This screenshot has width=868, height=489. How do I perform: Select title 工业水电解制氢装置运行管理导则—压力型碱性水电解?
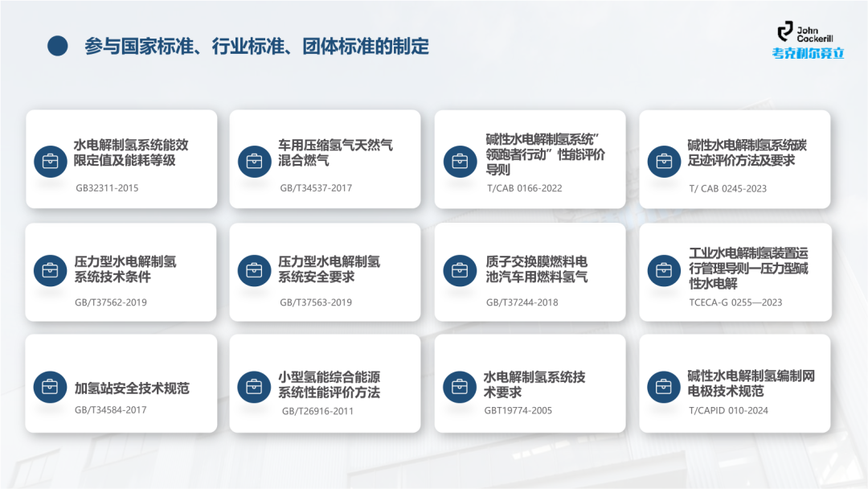(748, 268)
